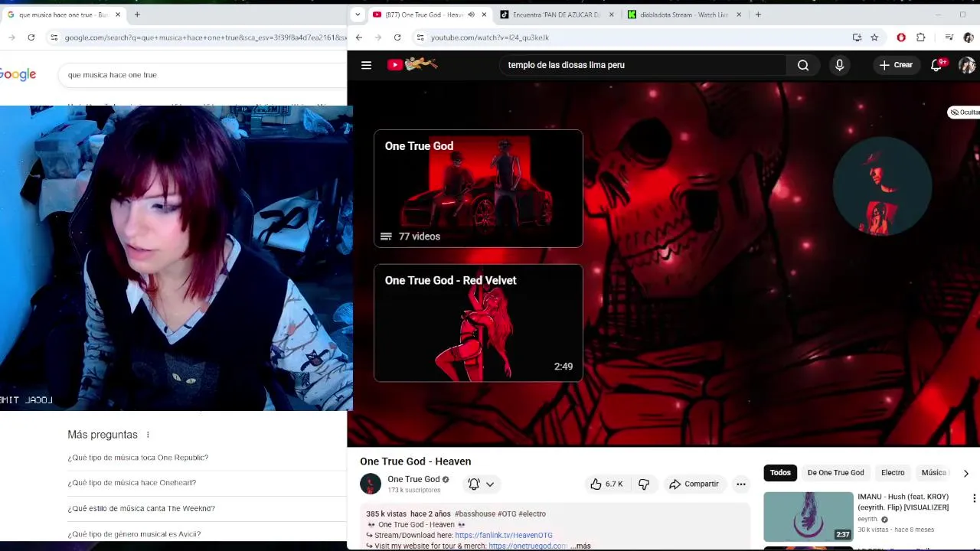Select the 'que musica hace one true' Google tab
The image size is (980, 551).
[x=64, y=15]
